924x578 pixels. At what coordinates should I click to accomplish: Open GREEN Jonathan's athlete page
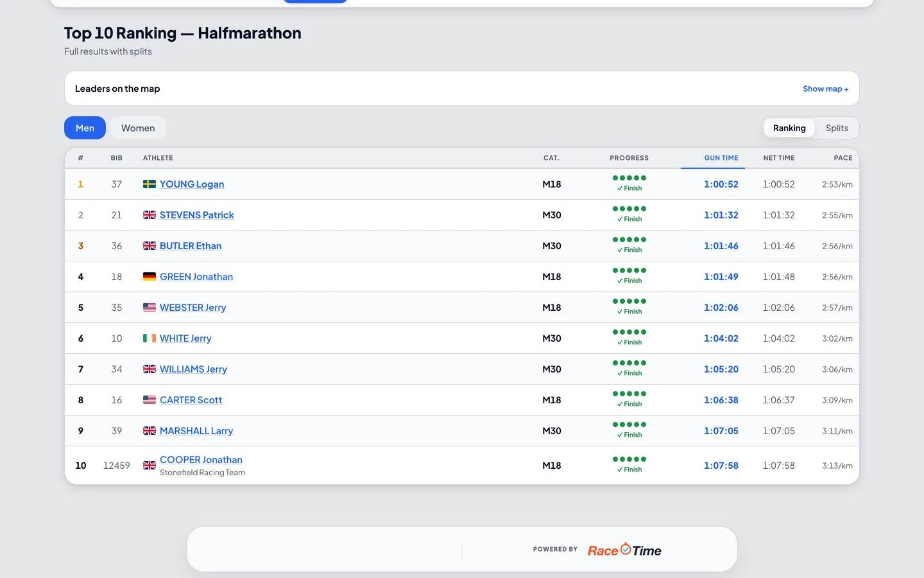[196, 277]
